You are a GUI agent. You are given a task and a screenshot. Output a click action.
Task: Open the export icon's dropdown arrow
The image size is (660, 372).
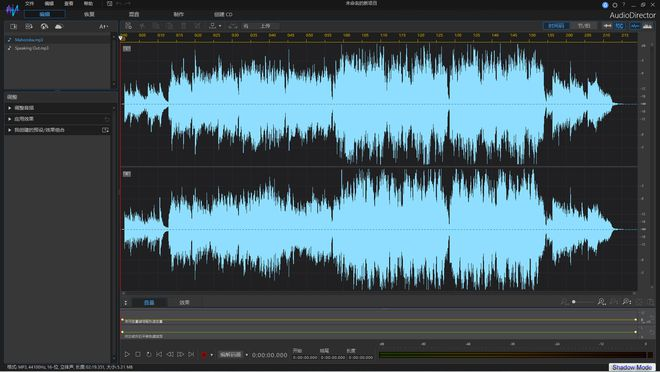pos(220,26)
